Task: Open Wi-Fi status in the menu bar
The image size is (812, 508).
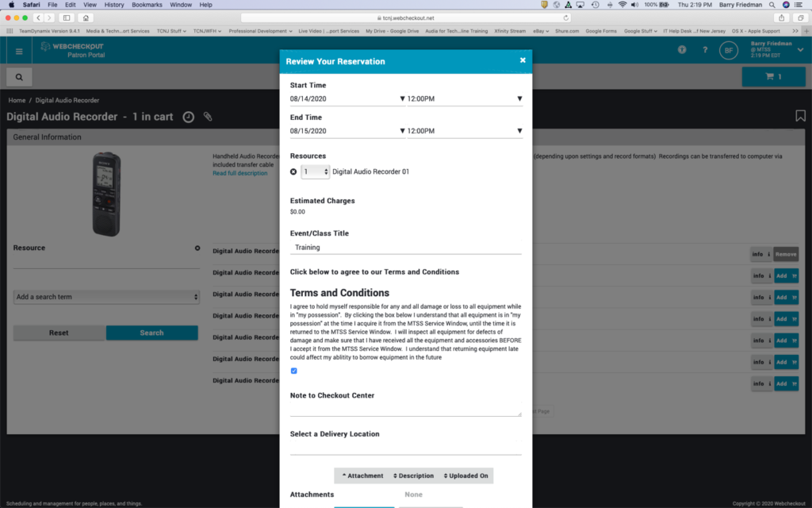Action: coord(622,5)
